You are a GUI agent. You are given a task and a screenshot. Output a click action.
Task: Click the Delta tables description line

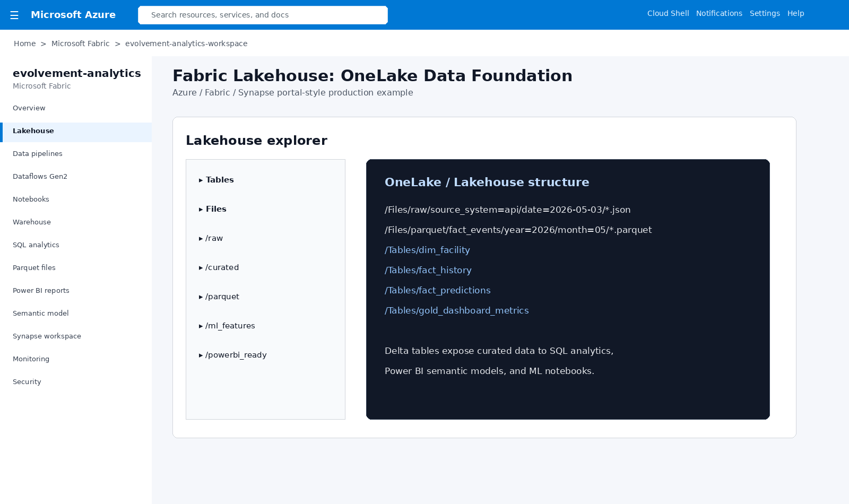pyautogui.click(x=499, y=351)
